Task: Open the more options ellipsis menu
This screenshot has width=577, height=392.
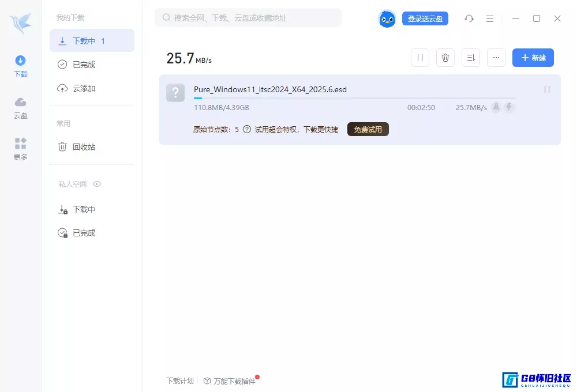Action: pyautogui.click(x=496, y=58)
